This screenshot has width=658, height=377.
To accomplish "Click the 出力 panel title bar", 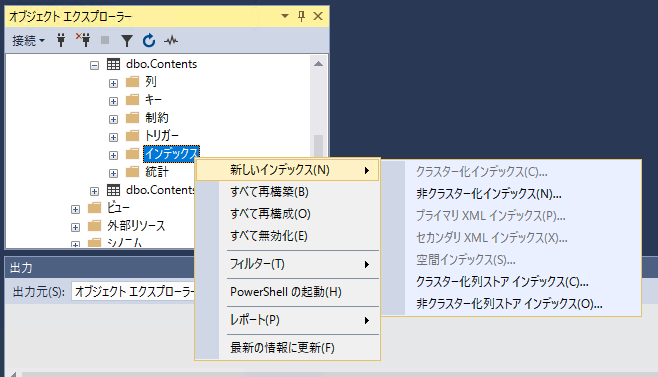I will 100,268.
